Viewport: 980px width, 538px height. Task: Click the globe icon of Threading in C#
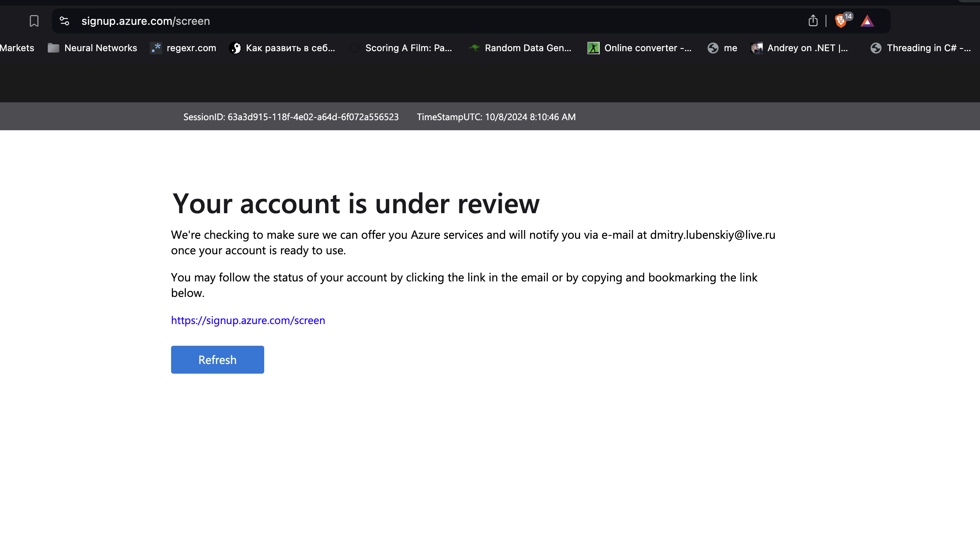(x=876, y=48)
